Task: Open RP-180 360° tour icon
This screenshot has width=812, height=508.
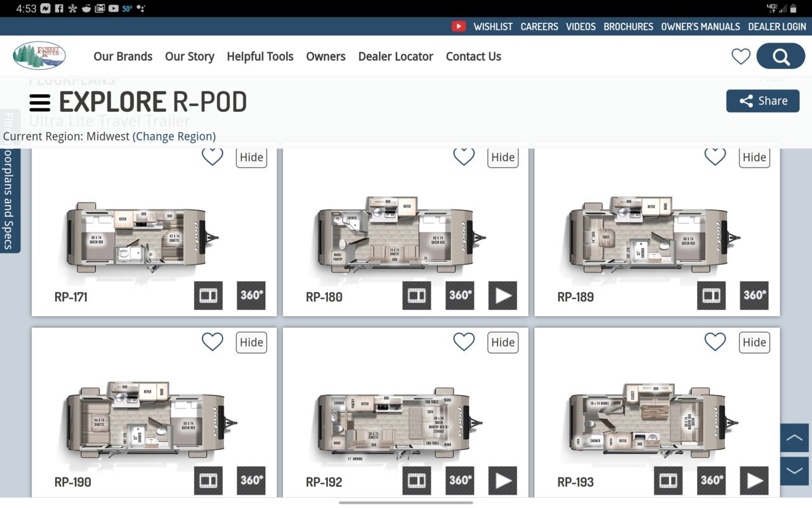Action: pos(460,295)
